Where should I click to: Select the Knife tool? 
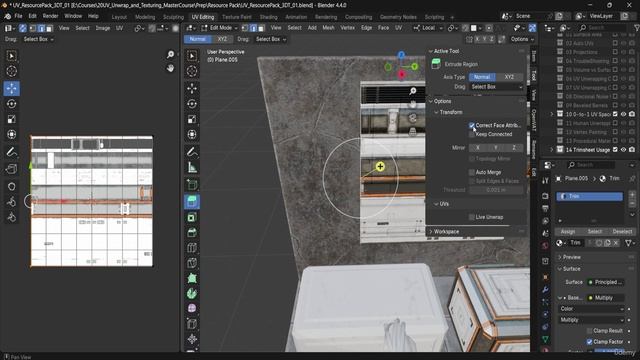(192, 263)
